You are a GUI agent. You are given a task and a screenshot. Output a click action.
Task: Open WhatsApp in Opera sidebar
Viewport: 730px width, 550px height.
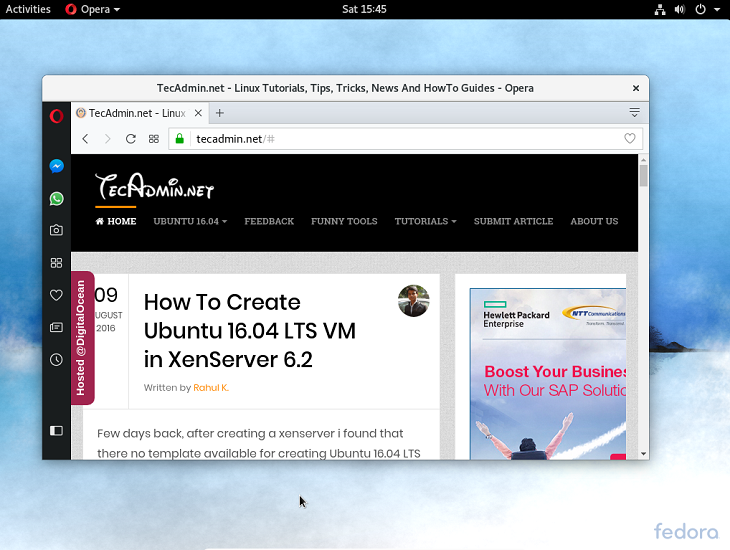(56, 199)
